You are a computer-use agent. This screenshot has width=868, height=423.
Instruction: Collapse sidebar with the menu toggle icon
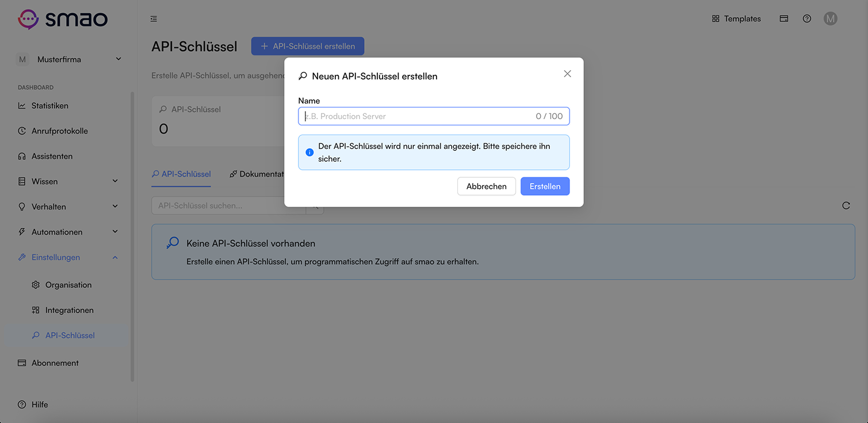tap(154, 19)
